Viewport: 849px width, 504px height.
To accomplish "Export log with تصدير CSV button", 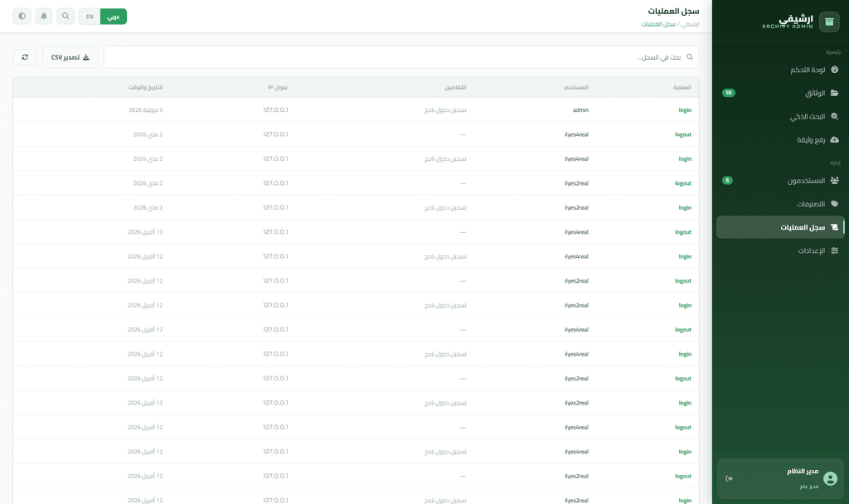I will coord(70,57).
